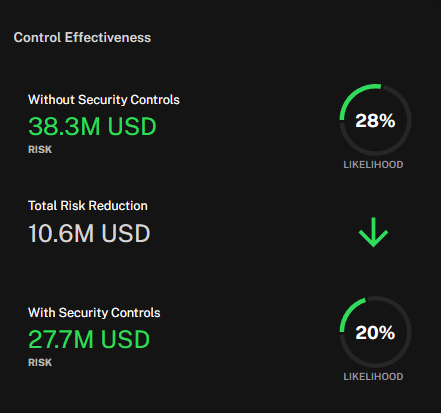
Task: Click the 27.7M USD risk value
Action: click(89, 339)
